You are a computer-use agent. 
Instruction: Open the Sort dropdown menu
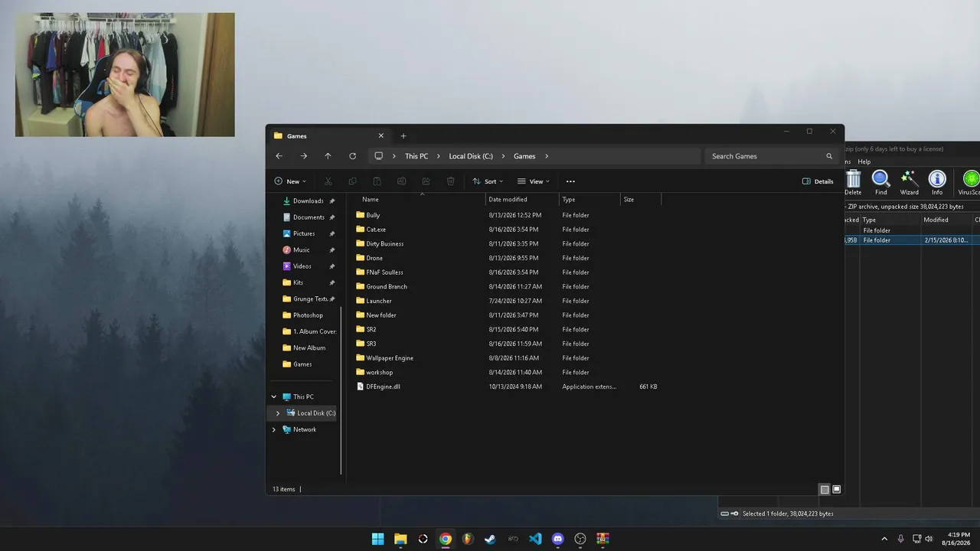point(488,181)
